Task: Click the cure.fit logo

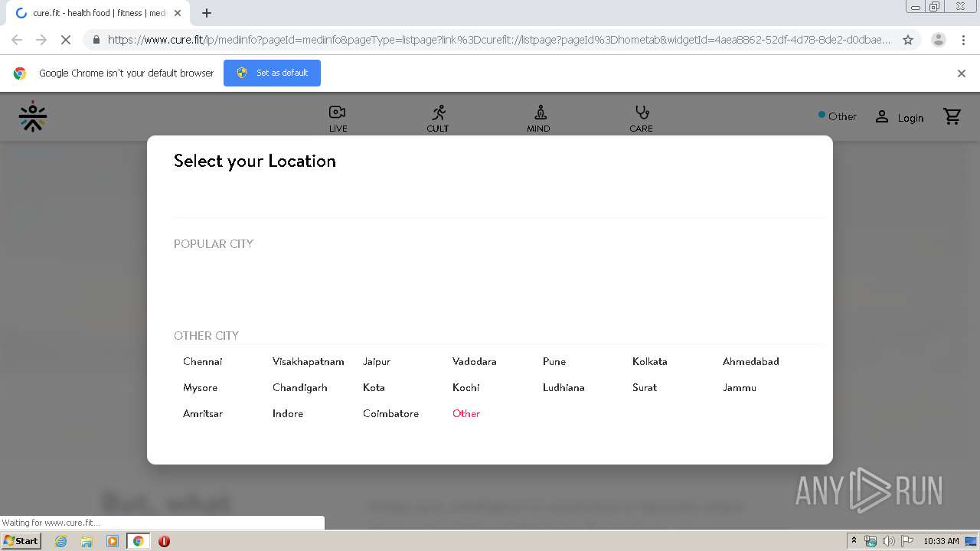Action: pos(33,116)
